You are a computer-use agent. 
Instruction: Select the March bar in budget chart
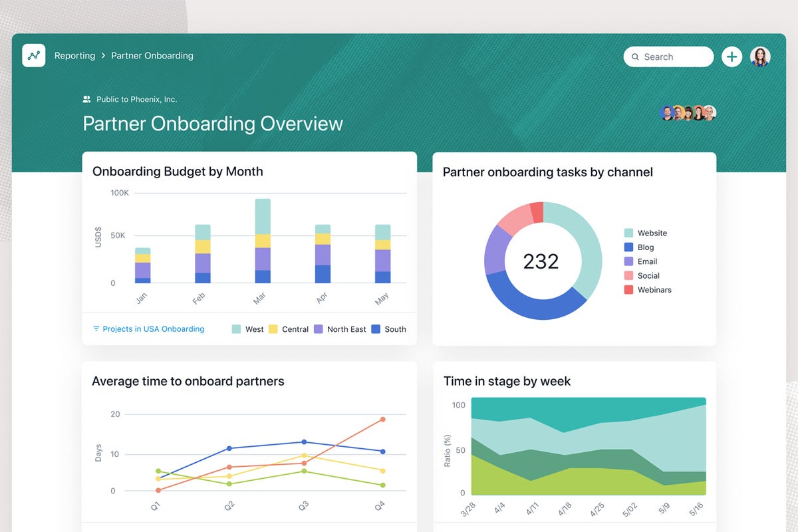(263, 241)
